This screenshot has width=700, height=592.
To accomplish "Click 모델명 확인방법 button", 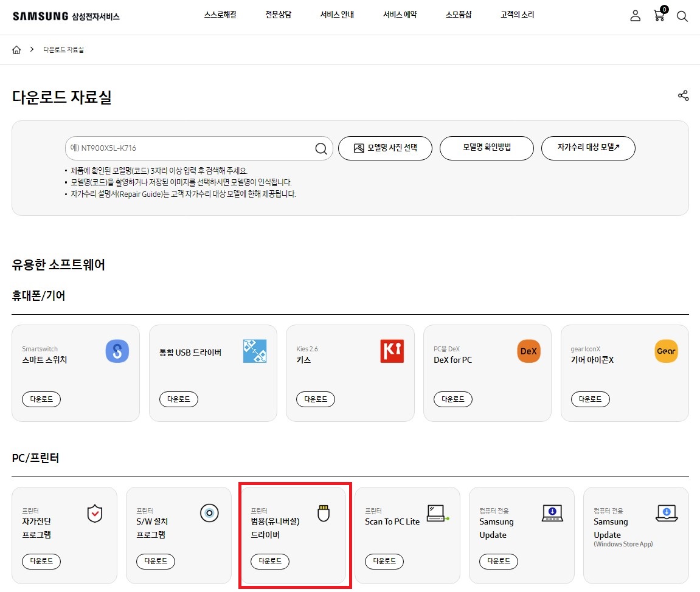I will [487, 148].
